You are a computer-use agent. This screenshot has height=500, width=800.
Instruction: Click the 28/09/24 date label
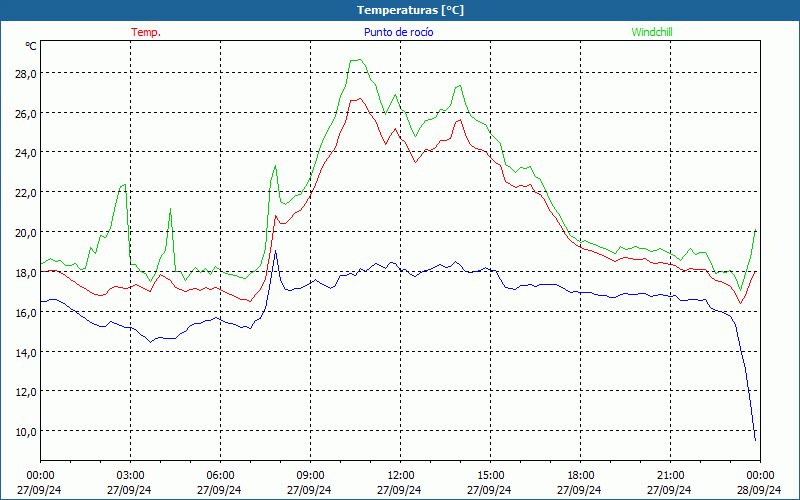click(759, 490)
